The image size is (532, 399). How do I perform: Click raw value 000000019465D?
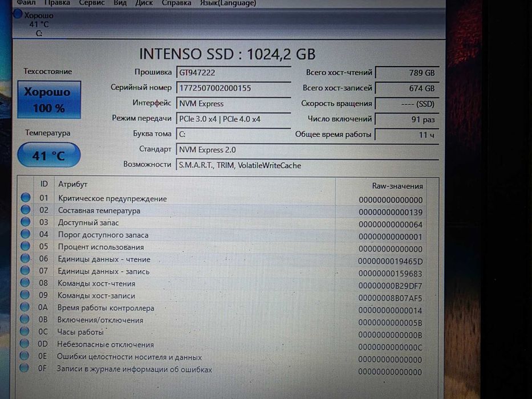coord(390,261)
